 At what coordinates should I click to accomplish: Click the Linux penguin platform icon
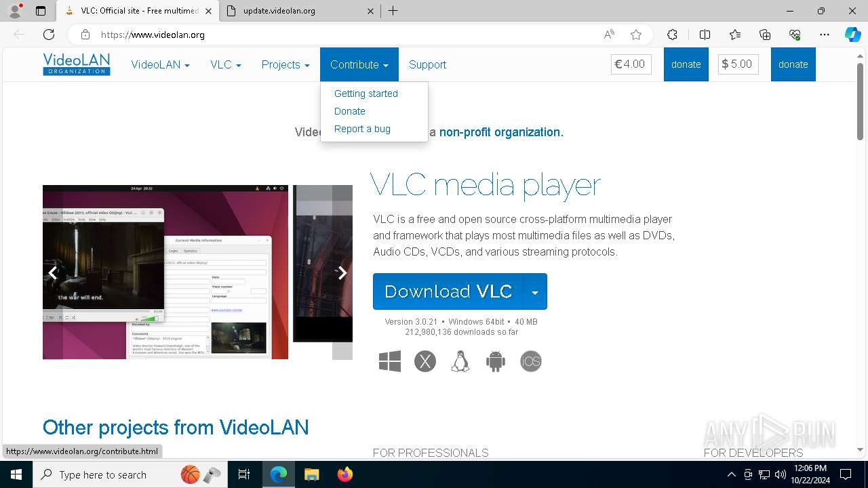pos(460,361)
